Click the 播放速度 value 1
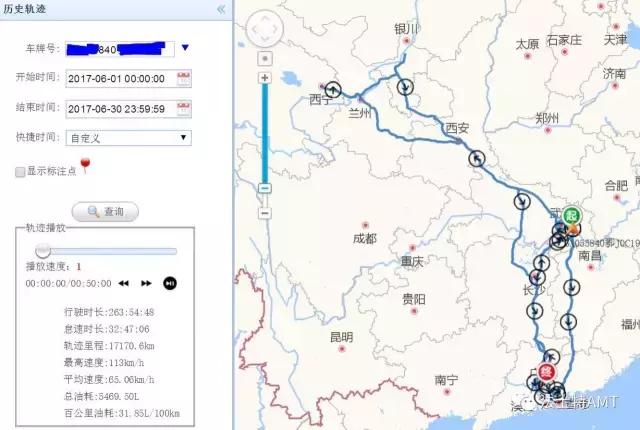The width and height of the screenshot is (640, 430). pos(78,267)
